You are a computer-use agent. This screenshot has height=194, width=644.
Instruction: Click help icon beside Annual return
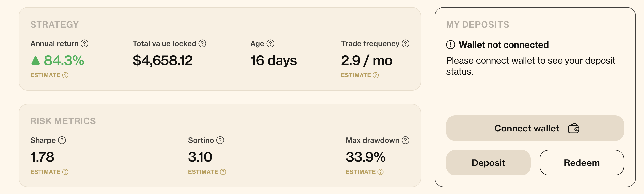point(84,44)
